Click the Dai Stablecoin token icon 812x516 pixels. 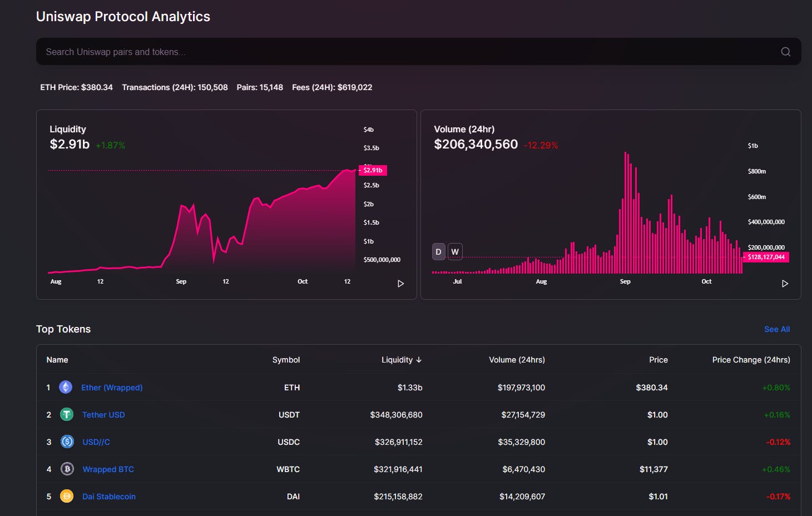(x=67, y=497)
